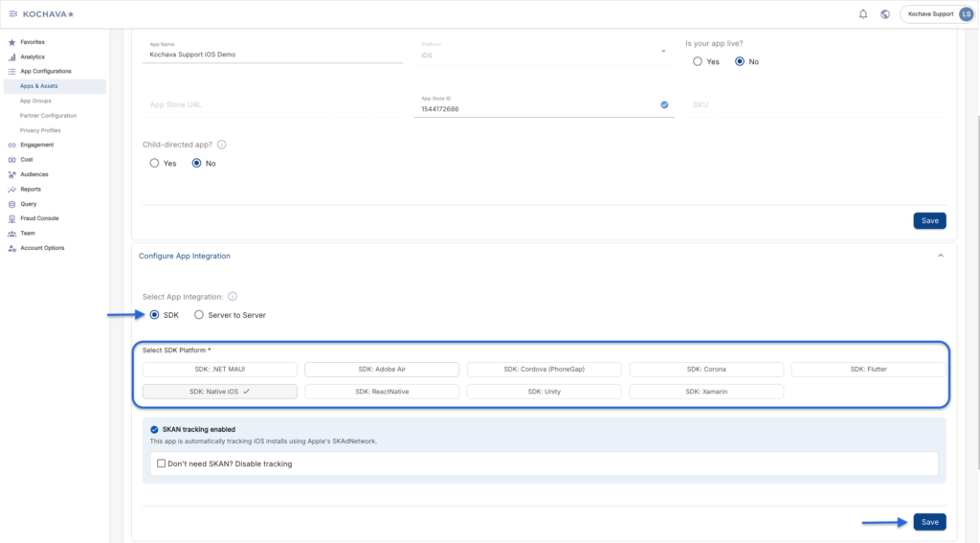Select SDK: .NET MAUI platform
980x543 pixels.
pyautogui.click(x=220, y=370)
